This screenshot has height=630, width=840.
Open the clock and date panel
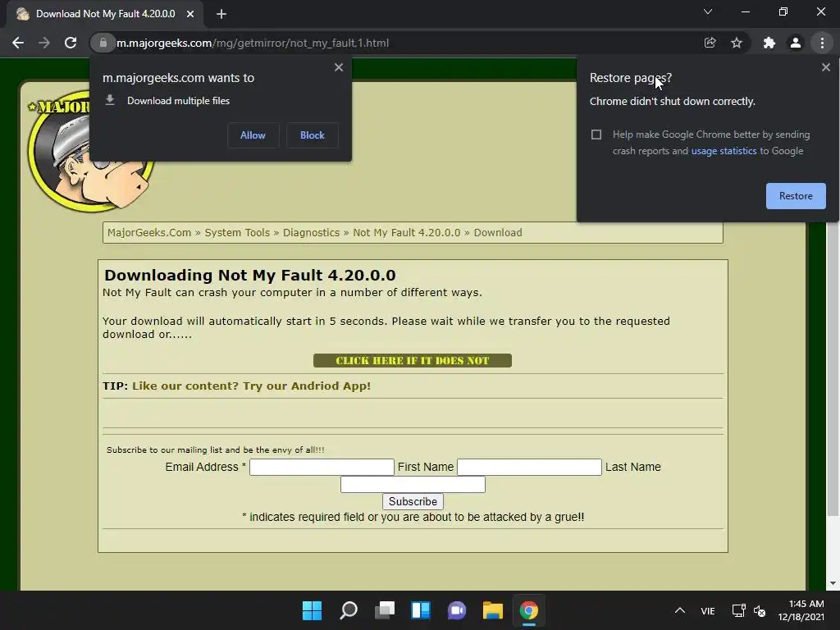pos(801,610)
